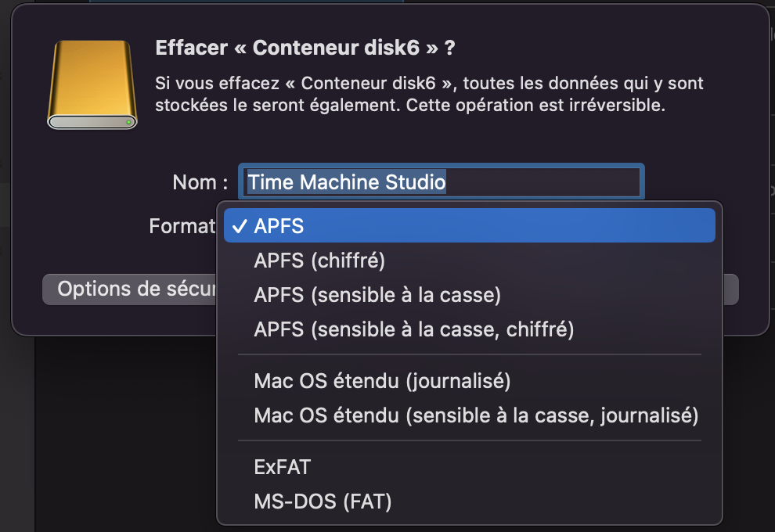Screen dimensions: 775x532
Task: Click the selected "Time Machine Studio" text
Action: point(346,183)
